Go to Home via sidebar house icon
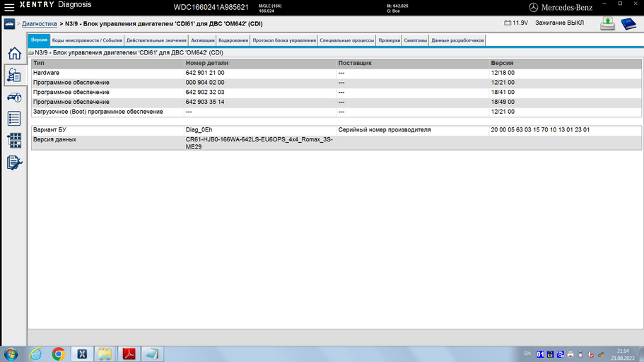Image resolution: width=644 pixels, height=362 pixels. click(x=14, y=54)
